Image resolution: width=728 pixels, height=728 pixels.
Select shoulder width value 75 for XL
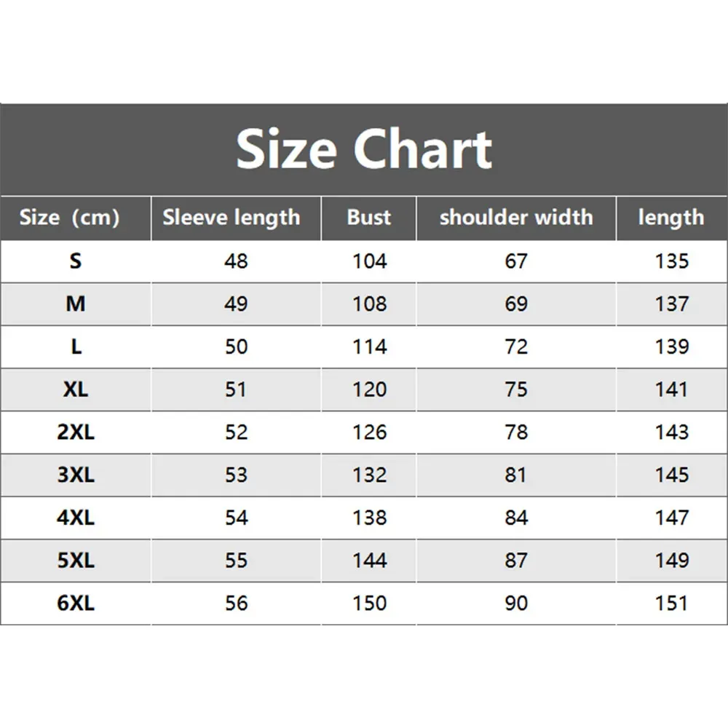(x=516, y=389)
